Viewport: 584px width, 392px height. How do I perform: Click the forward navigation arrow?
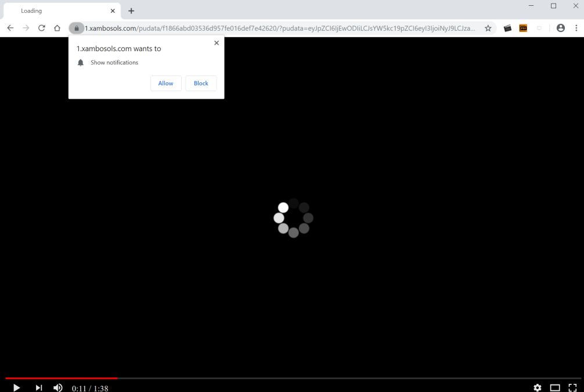coord(26,28)
